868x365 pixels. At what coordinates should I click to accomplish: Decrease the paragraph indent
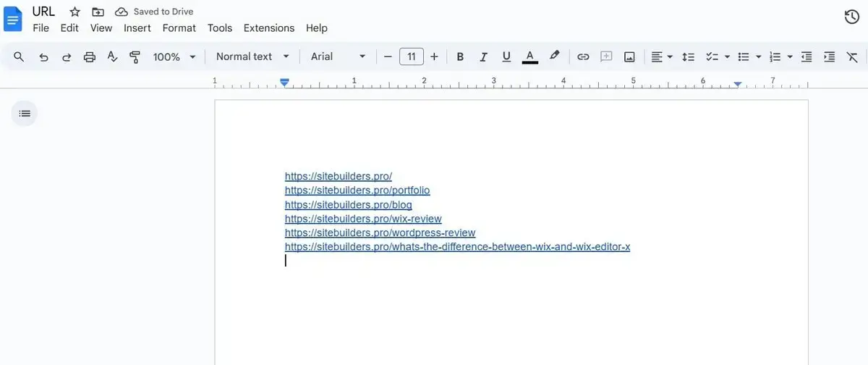tap(807, 56)
